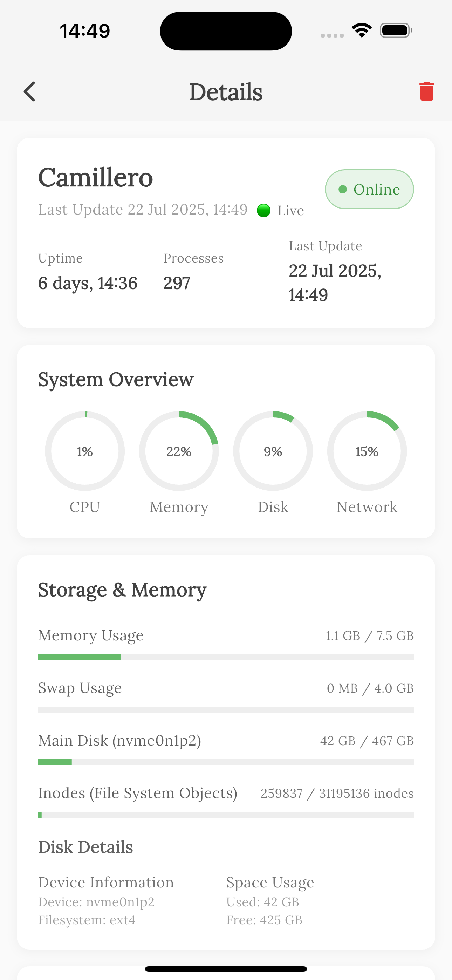The width and height of the screenshot is (452, 980).
Task: Select the Network 15% gauge
Action: point(367,451)
